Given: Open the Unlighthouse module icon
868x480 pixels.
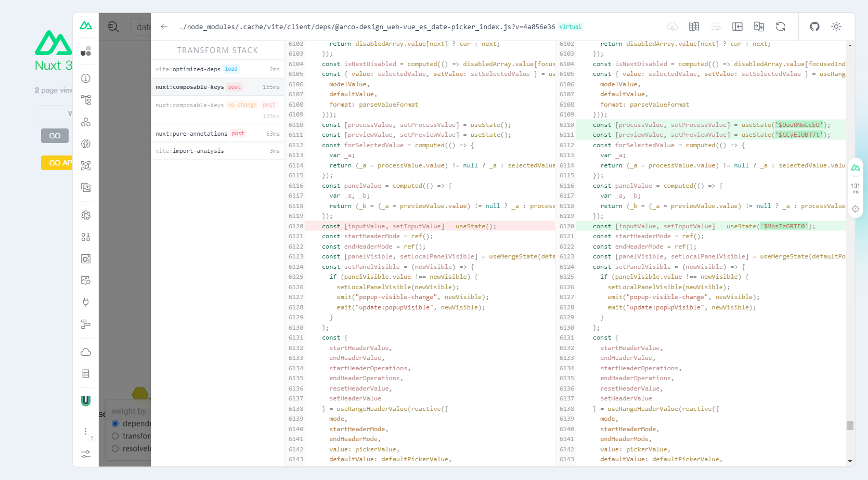Looking at the screenshot, I should click(x=86, y=400).
